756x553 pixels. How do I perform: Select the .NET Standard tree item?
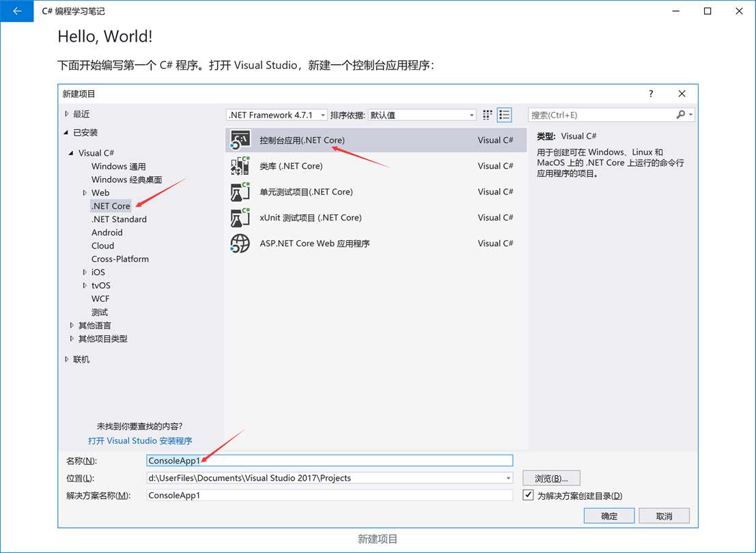pos(119,219)
